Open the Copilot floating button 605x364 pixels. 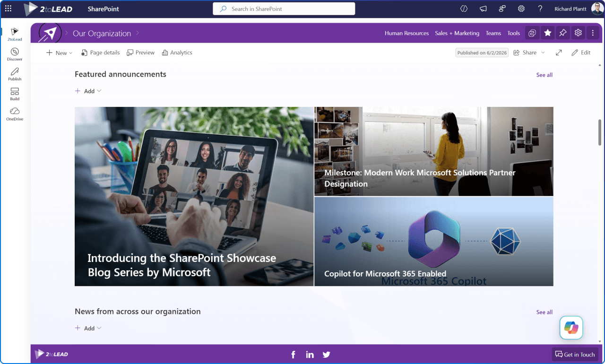coord(571,328)
